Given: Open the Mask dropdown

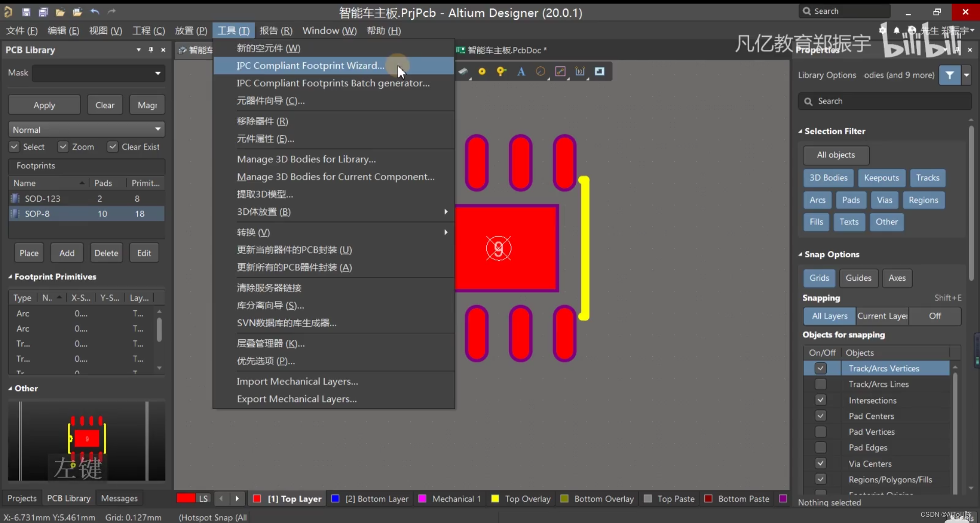Looking at the screenshot, I should tap(158, 73).
